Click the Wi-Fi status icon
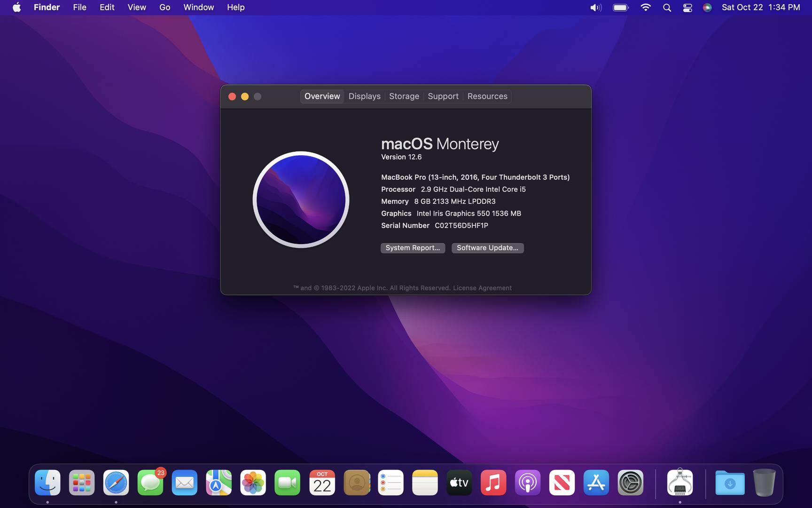This screenshot has height=508, width=812. (646, 8)
